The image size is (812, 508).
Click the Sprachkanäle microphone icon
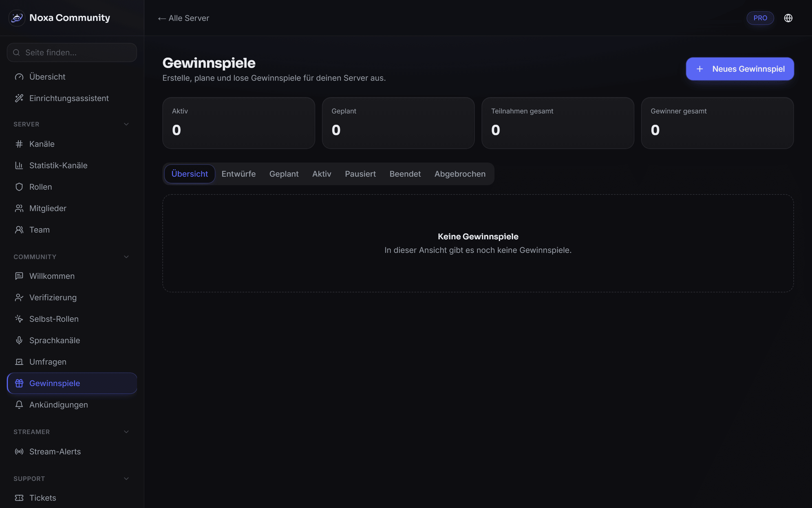pyautogui.click(x=19, y=340)
